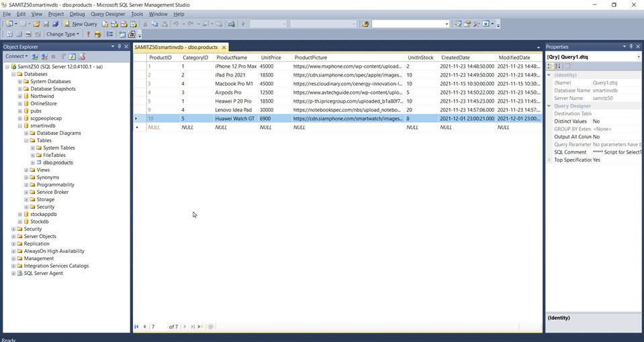Click the Disconnect icon in Object Explorer
This screenshot has height=342, width=644.
[x=44, y=56]
